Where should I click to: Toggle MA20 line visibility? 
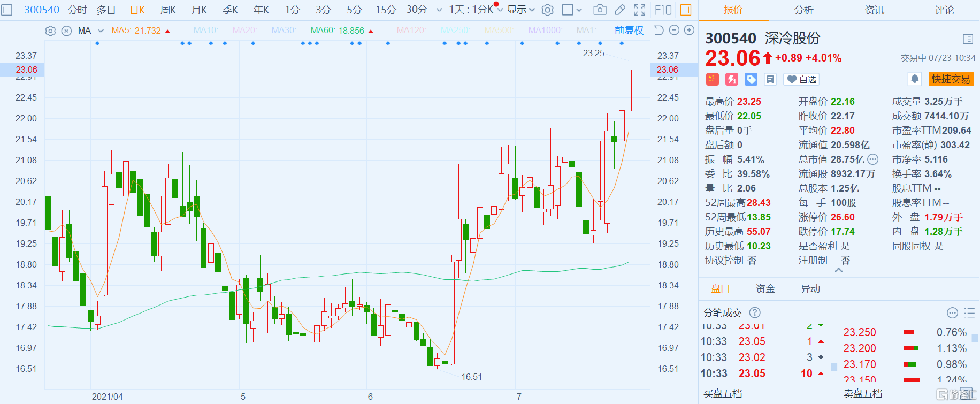point(244,31)
